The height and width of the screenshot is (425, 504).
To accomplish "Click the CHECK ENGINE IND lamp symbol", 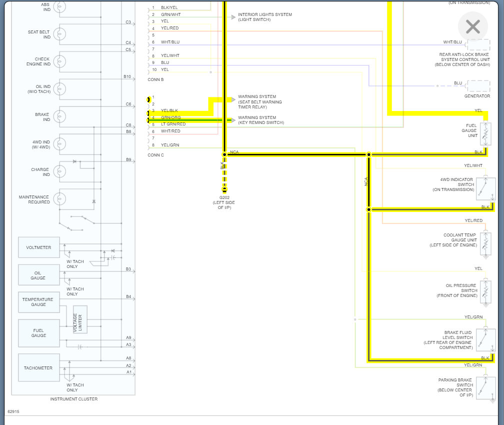I will tap(59, 61).
